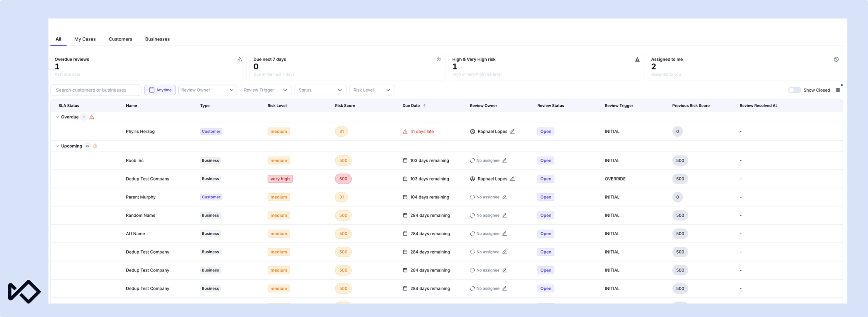
Task: Click the red alert icon beside Overdue group
Action: pyautogui.click(x=92, y=117)
